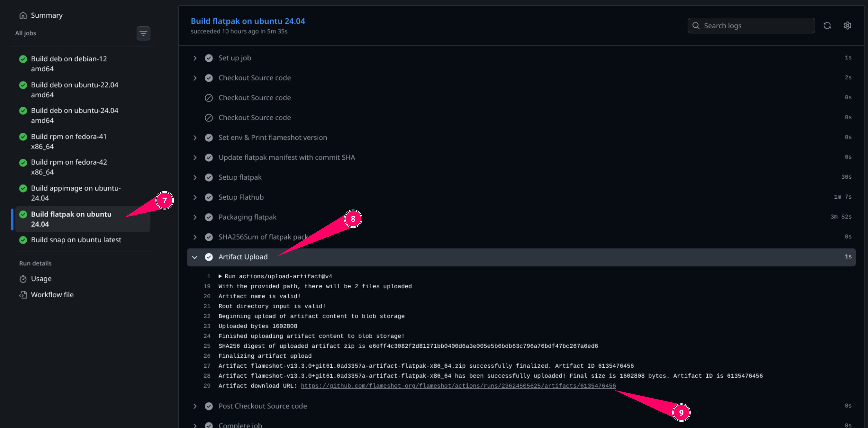
Task: Click the Summary home icon
Action: [x=23, y=15]
